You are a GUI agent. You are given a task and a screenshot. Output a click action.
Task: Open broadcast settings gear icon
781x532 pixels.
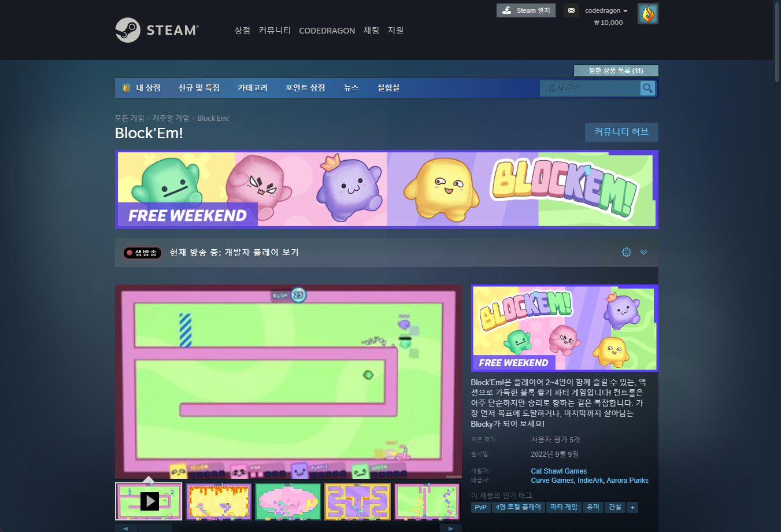(627, 252)
